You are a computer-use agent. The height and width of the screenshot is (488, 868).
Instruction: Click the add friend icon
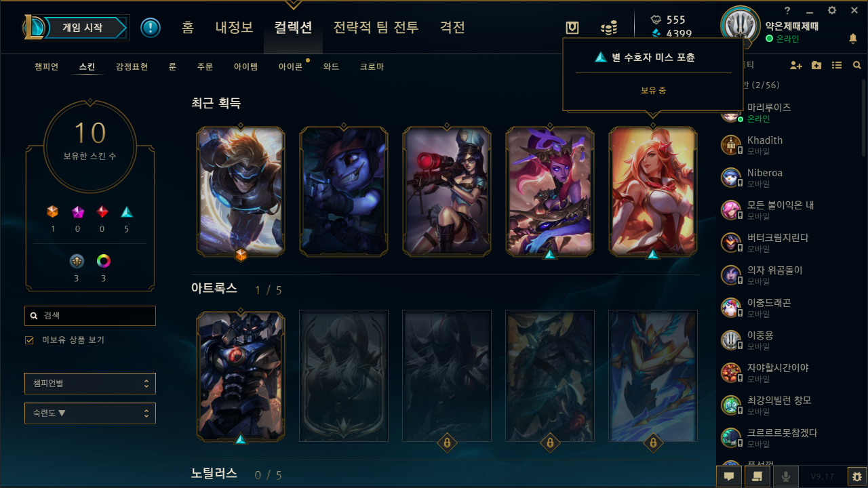[796, 65]
